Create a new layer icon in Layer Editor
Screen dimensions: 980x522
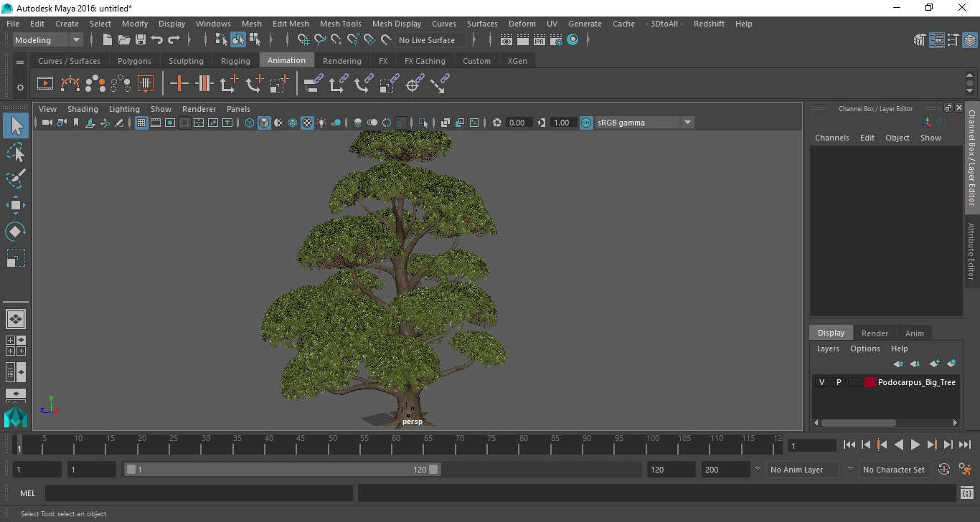934,364
